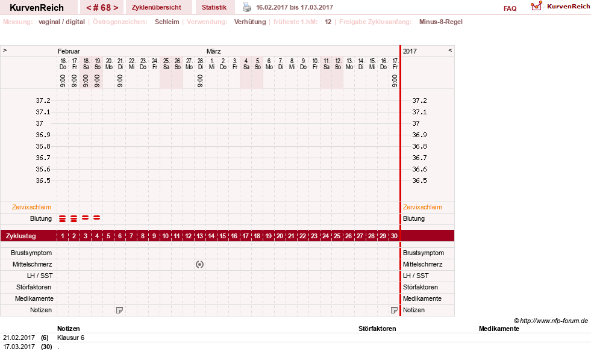Click the 'Minus-8-Regel' value
The image size is (591, 364).
pyautogui.click(x=440, y=22)
